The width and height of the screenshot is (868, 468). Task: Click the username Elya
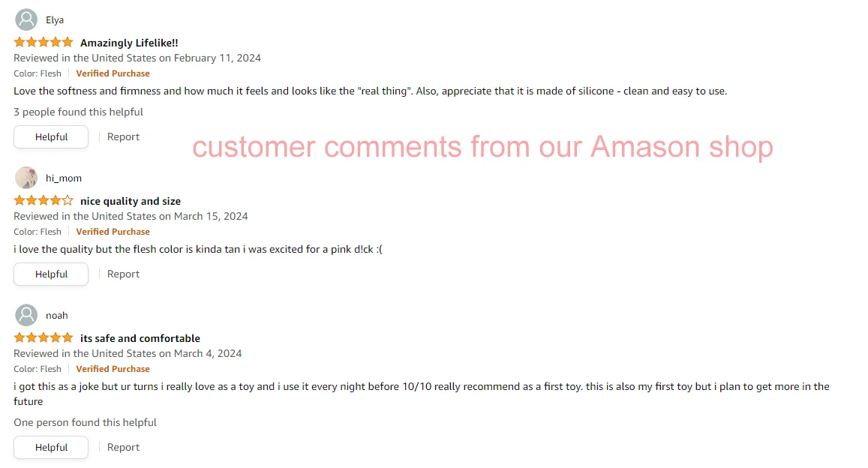[x=55, y=20]
